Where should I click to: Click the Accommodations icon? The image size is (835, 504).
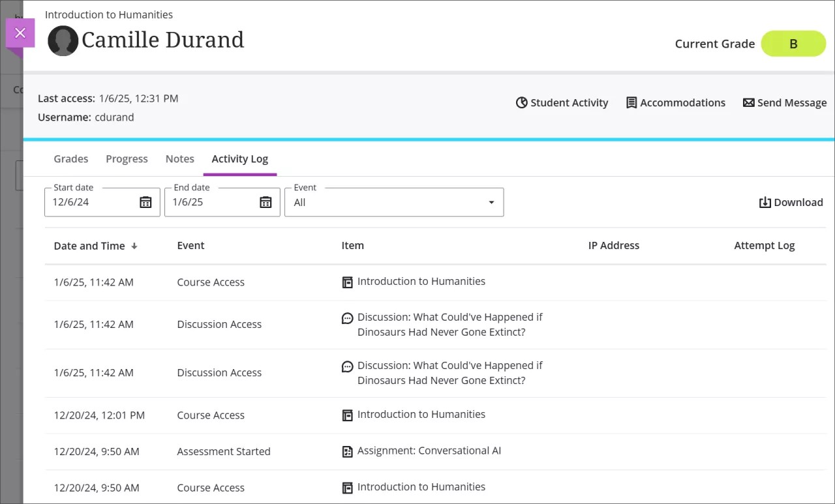(x=630, y=102)
